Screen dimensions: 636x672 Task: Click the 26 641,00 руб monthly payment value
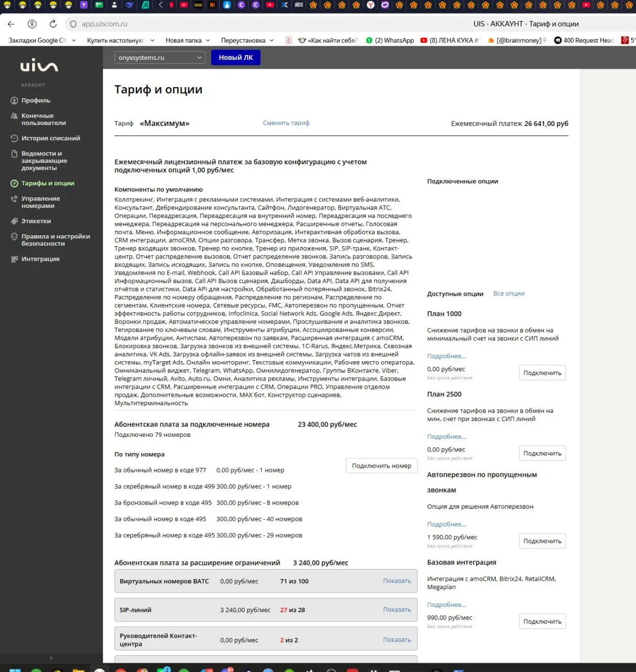[x=546, y=123]
